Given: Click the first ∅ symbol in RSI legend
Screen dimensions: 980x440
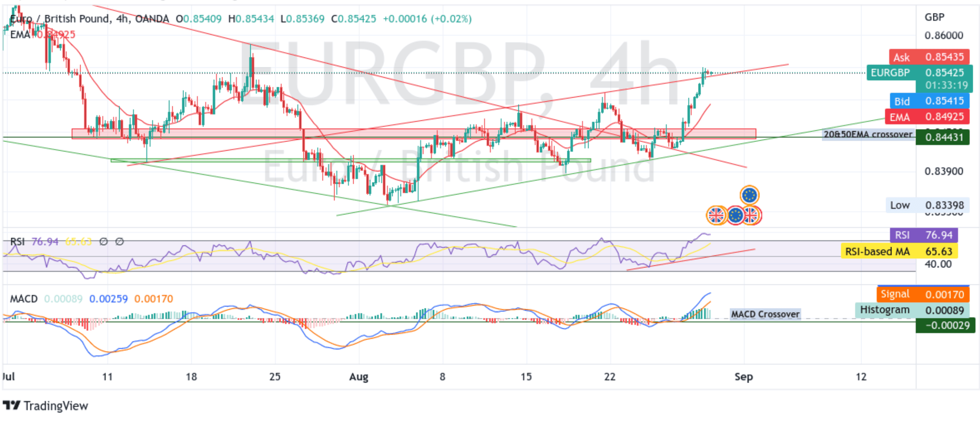Looking at the screenshot, I should pyautogui.click(x=103, y=242).
